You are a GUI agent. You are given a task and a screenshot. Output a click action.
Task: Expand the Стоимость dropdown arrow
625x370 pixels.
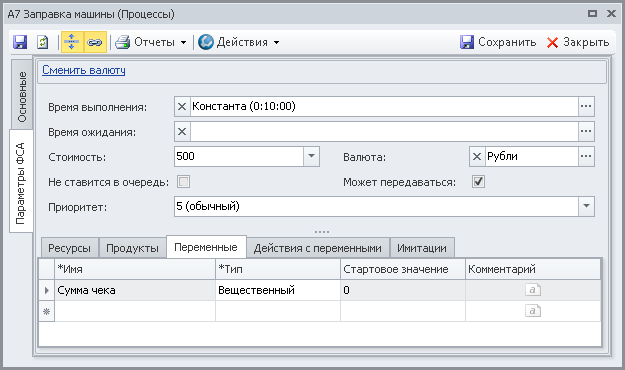coord(311,156)
